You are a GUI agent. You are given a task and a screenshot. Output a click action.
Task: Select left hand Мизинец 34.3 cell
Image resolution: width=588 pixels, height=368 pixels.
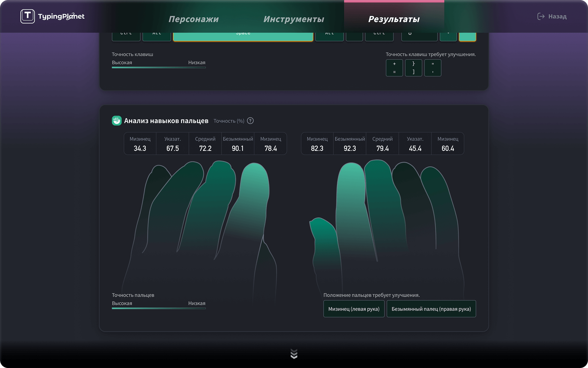(x=140, y=144)
